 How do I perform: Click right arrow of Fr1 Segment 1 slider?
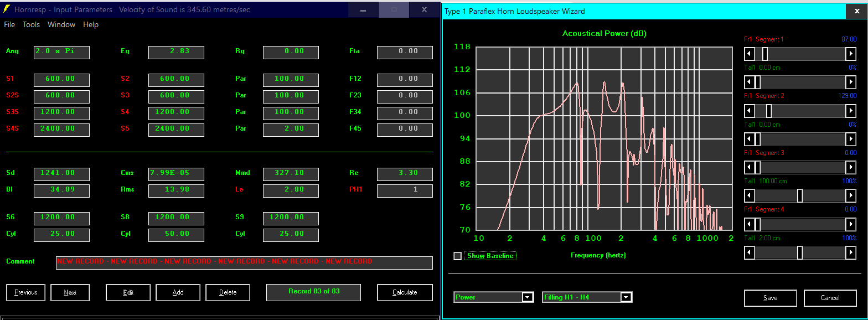pyautogui.click(x=851, y=54)
